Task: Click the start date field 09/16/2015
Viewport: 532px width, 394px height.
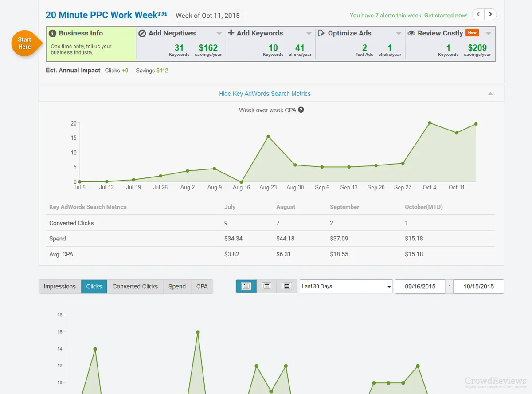Action: [x=420, y=286]
